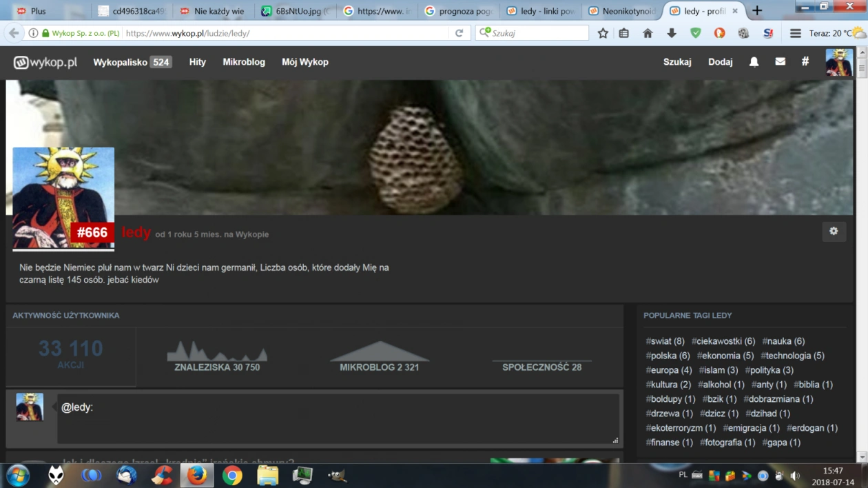Open the Firefox hamburger menu

point(795,33)
